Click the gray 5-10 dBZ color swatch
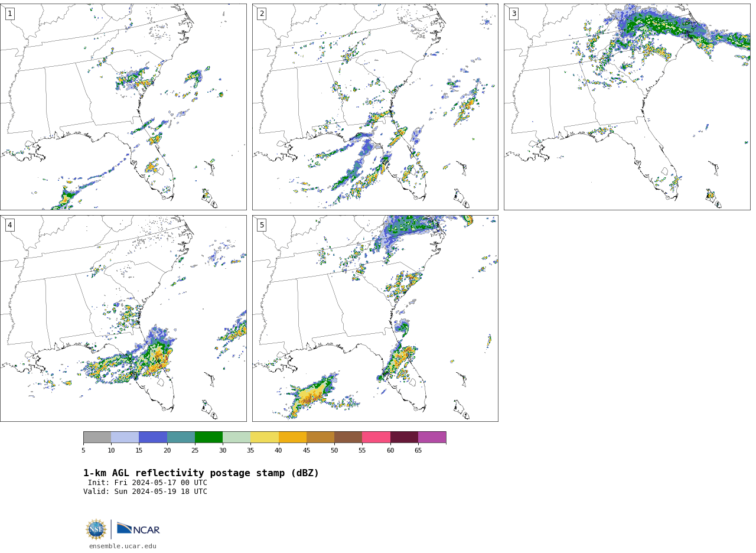The height and width of the screenshot is (553, 756). (x=97, y=437)
